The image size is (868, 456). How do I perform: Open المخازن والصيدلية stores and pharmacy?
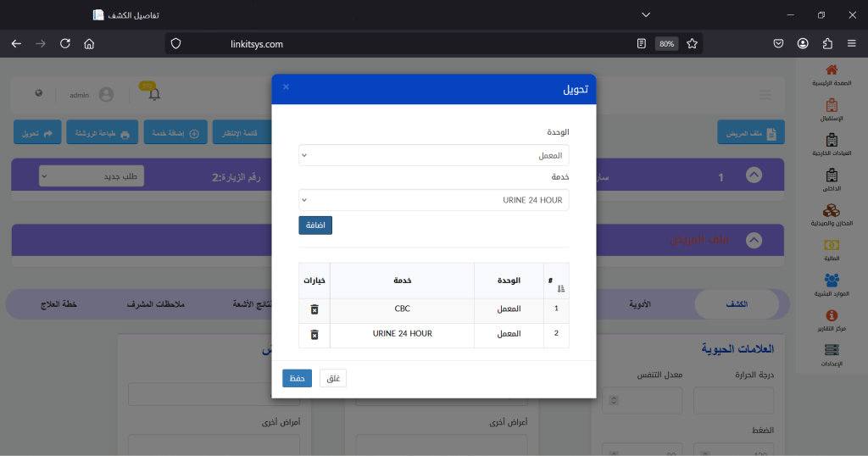(832, 210)
